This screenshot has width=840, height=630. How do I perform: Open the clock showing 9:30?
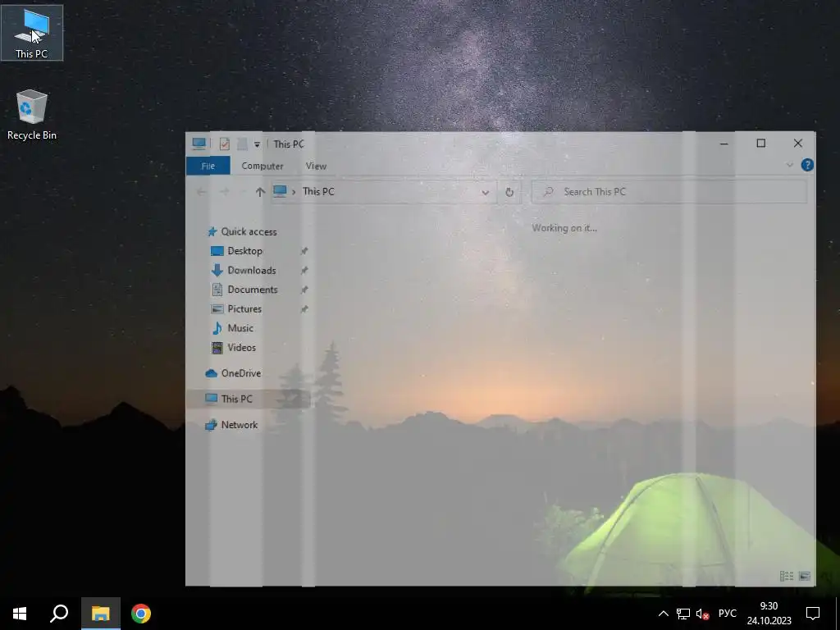[769, 614]
